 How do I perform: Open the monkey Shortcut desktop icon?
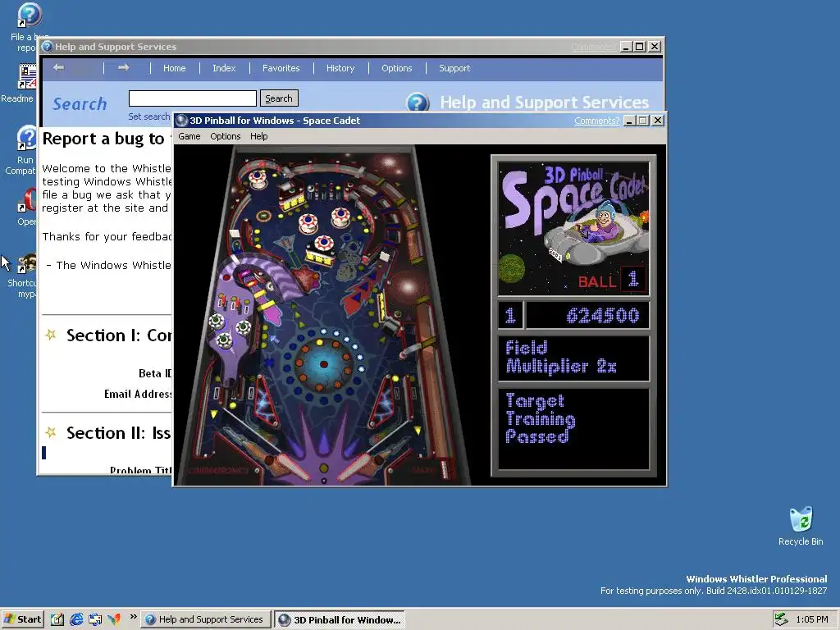(x=24, y=276)
